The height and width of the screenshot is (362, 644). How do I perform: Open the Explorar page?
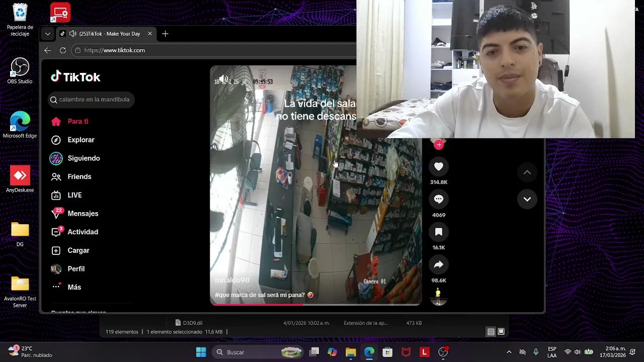(81, 140)
